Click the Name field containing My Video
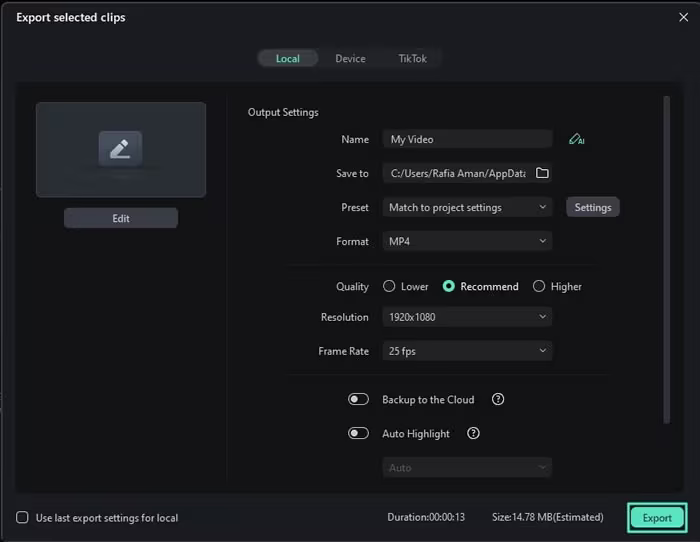The width and height of the screenshot is (700, 542). click(x=467, y=140)
